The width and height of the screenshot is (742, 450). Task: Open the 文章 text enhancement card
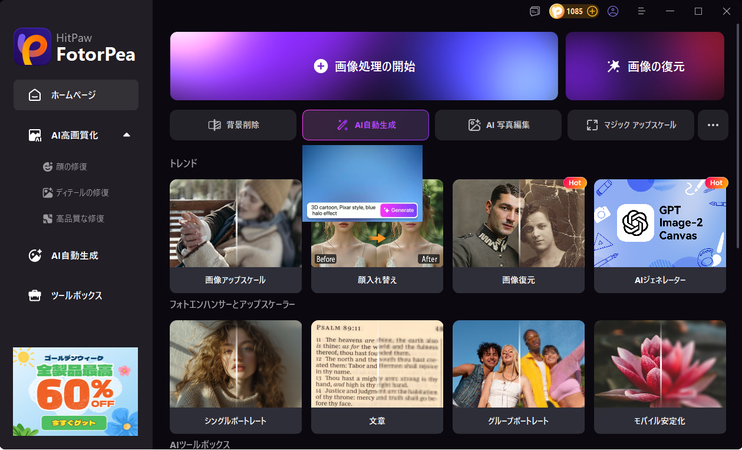[377, 377]
